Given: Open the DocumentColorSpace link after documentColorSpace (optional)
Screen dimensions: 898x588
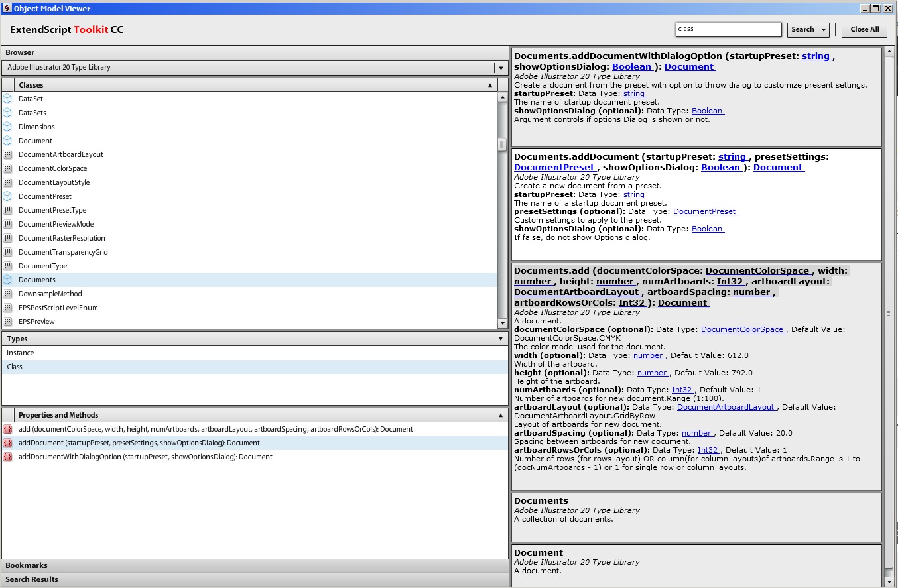Looking at the screenshot, I should click(743, 329).
